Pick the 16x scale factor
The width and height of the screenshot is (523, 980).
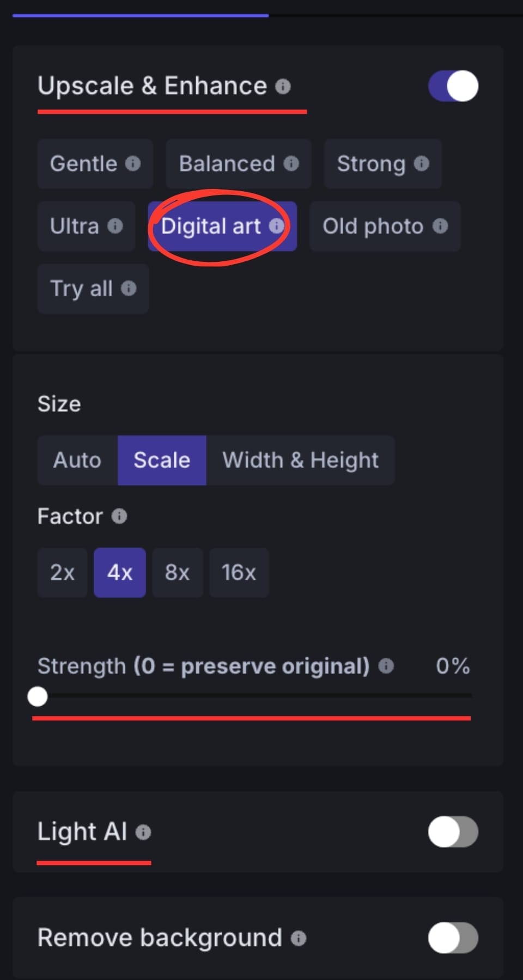[x=239, y=573]
